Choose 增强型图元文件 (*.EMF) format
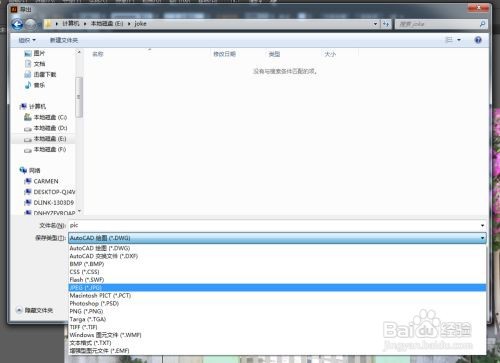 tap(277, 351)
